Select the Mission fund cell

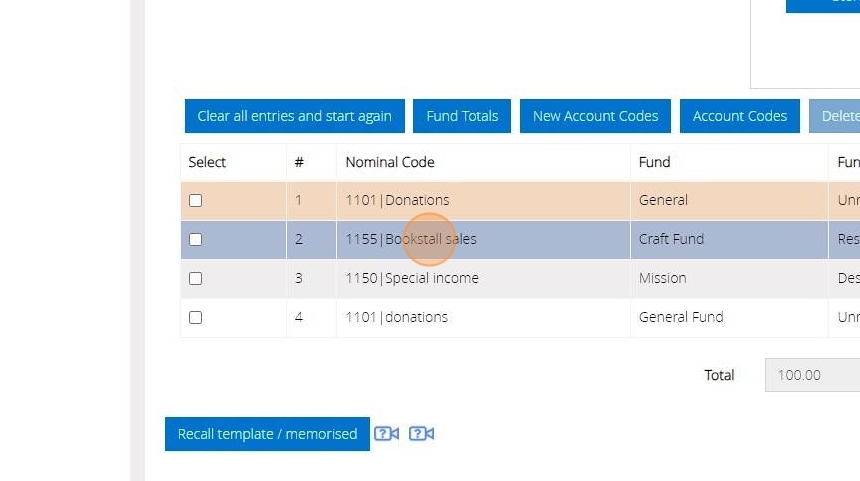(x=662, y=278)
